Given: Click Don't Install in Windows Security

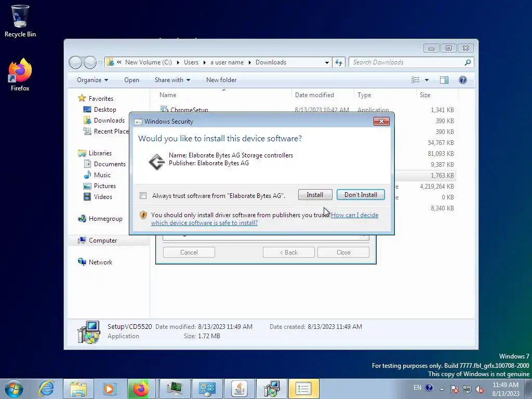Looking at the screenshot, I should pyautogui.click(x=361, y=195).
